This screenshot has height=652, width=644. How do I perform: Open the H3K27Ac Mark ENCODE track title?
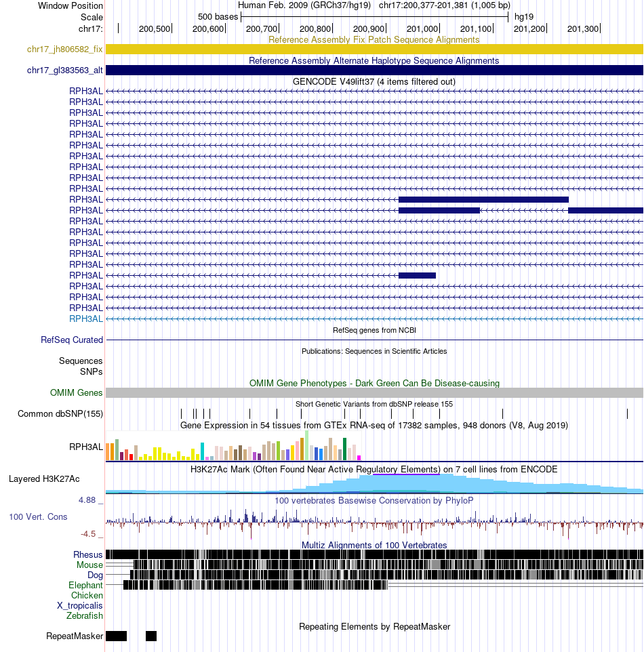tap(374, 470)
